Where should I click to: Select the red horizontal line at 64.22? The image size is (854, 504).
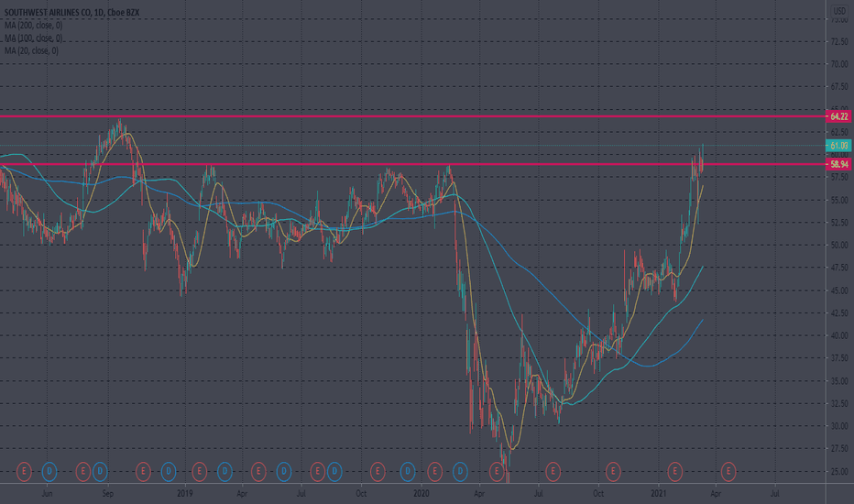point(413,116)
